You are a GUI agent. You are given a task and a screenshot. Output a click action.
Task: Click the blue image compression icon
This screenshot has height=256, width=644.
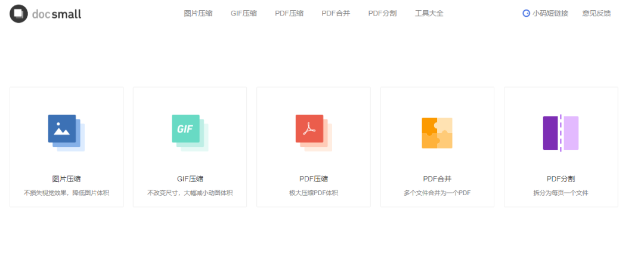64,131
